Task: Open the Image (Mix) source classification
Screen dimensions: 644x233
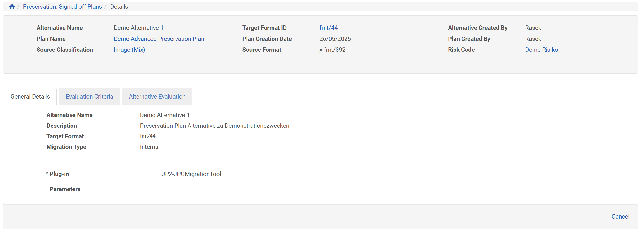Action: (129, 50)
